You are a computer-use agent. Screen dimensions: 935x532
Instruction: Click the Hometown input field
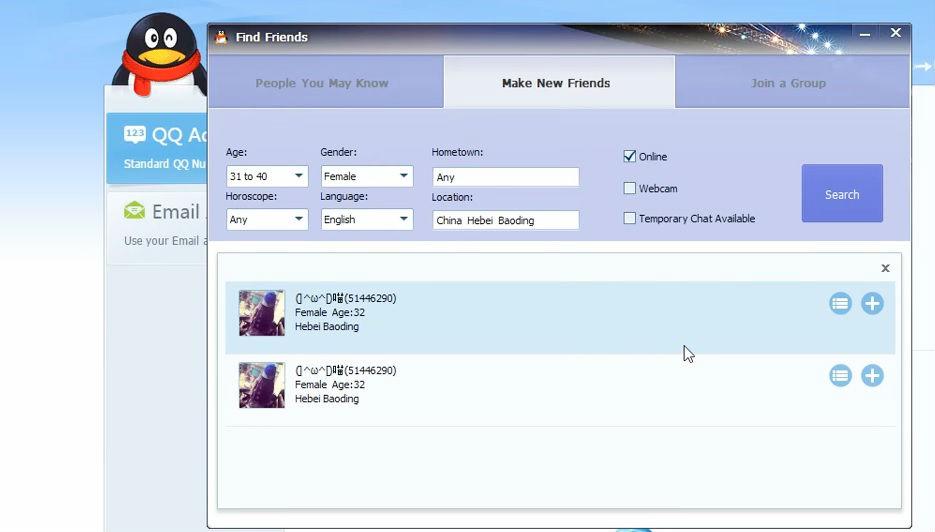tap(505, 177)
